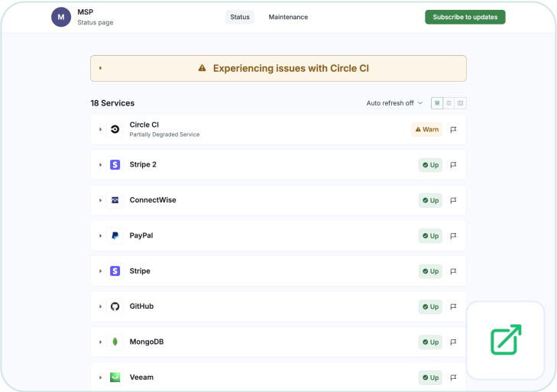The height and width of the screenshot is (392, 557).
Task: Click the GitHub logo icon
Action: pos(115,306)
